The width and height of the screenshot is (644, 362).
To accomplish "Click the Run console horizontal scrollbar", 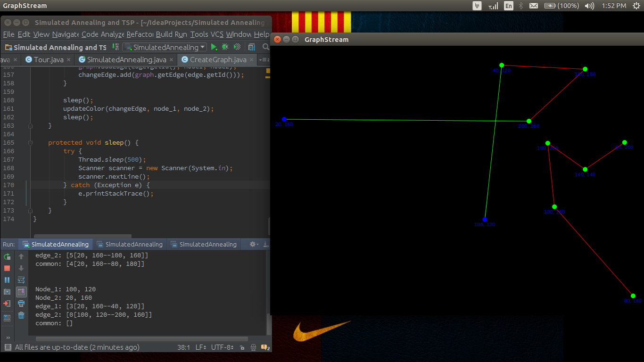I will click(142, 339).
